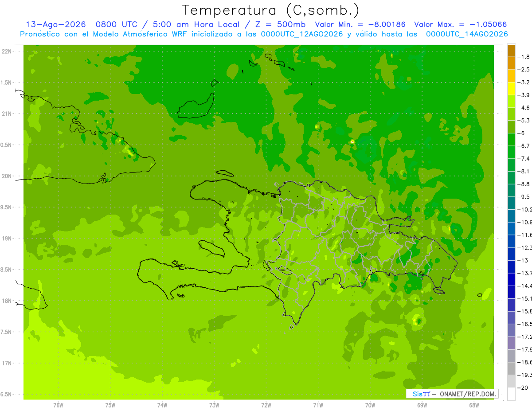
Task: Click the '72W' longitude axis label
Action: pyautogui.click(x=266, y=405)
